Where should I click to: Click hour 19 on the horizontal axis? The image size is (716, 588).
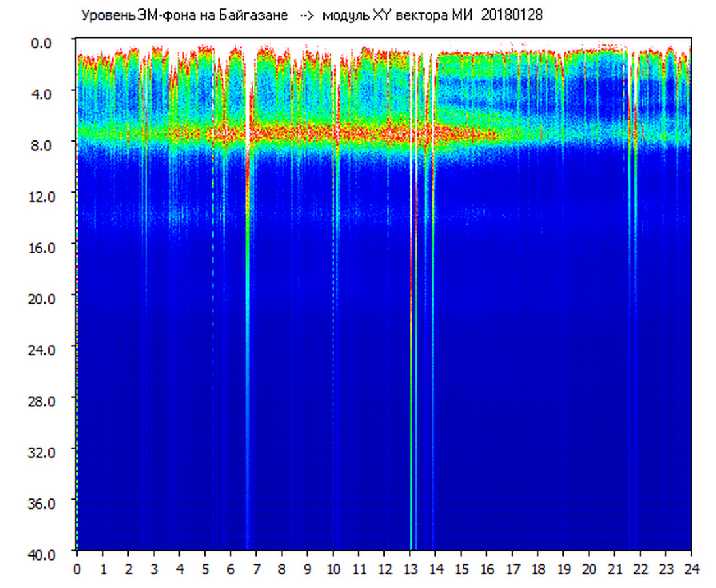click(564, 569)
